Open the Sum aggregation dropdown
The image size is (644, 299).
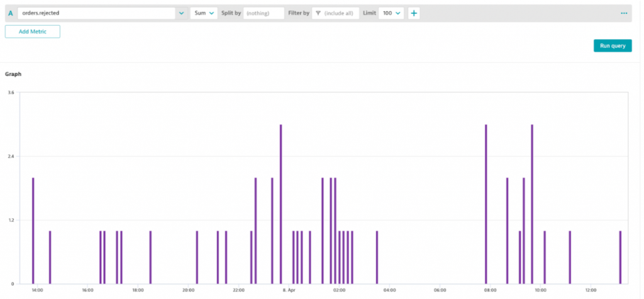[204, 13]
